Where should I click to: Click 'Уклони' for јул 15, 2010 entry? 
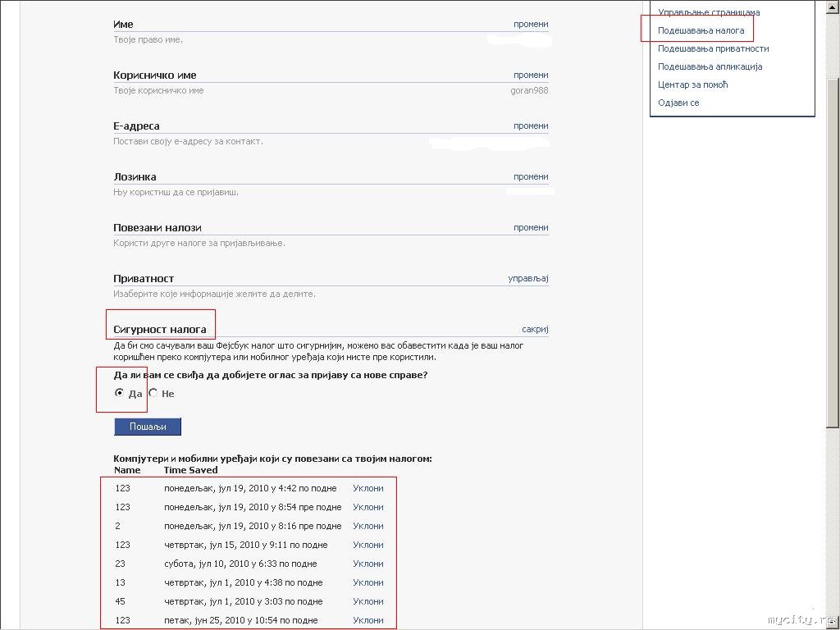368,545
